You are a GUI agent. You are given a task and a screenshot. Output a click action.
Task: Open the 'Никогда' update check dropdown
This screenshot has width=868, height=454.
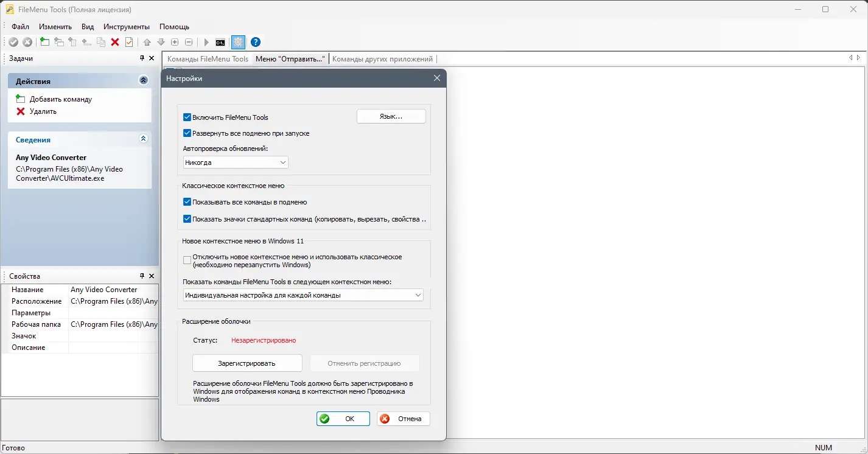(x=236, y=162)
